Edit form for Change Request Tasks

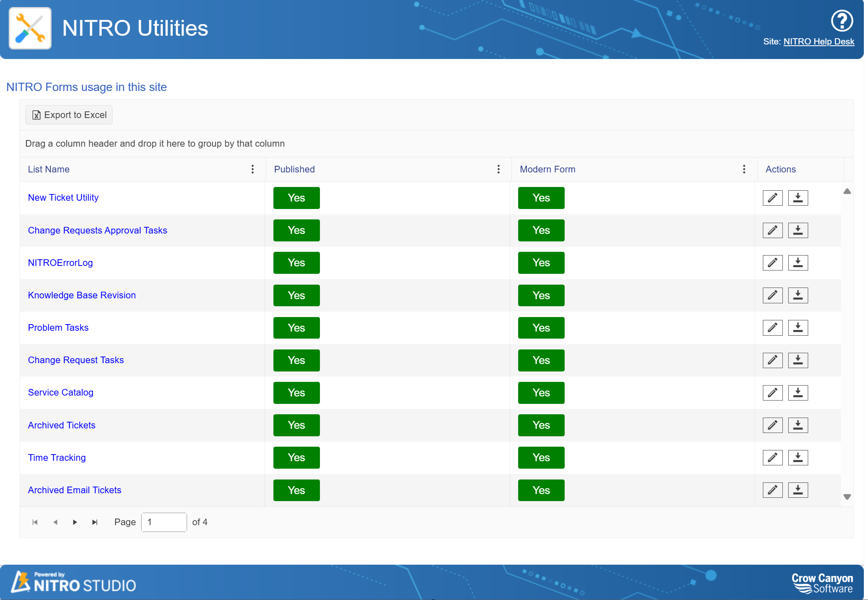pos(772,360)
